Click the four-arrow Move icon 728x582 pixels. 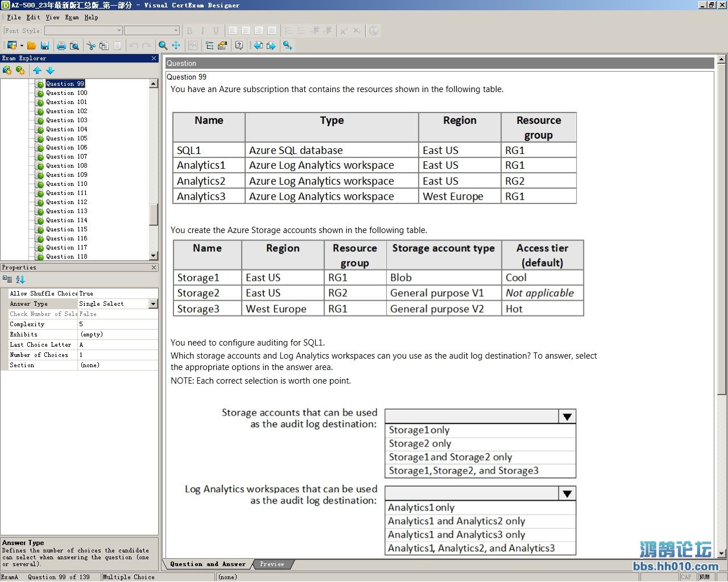(176, 45)
